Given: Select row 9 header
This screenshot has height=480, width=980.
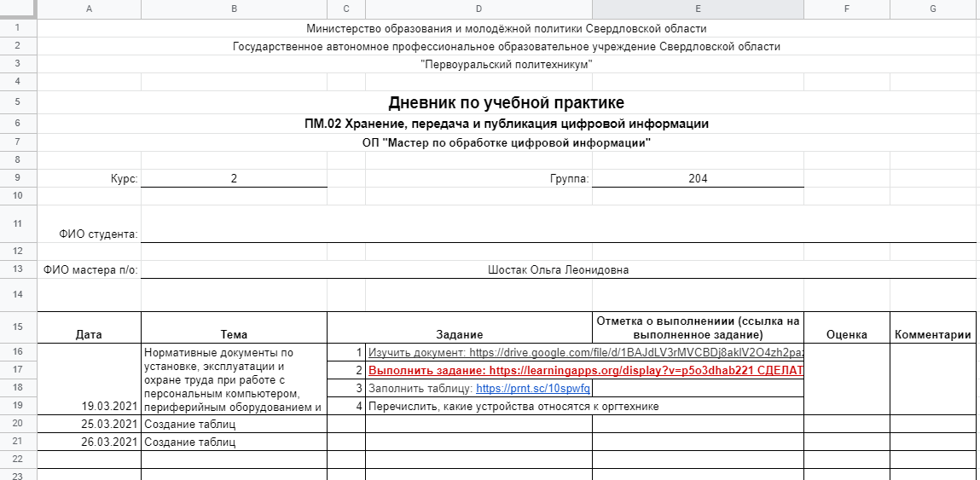Looking at the screenshot, I should point(18,178).
